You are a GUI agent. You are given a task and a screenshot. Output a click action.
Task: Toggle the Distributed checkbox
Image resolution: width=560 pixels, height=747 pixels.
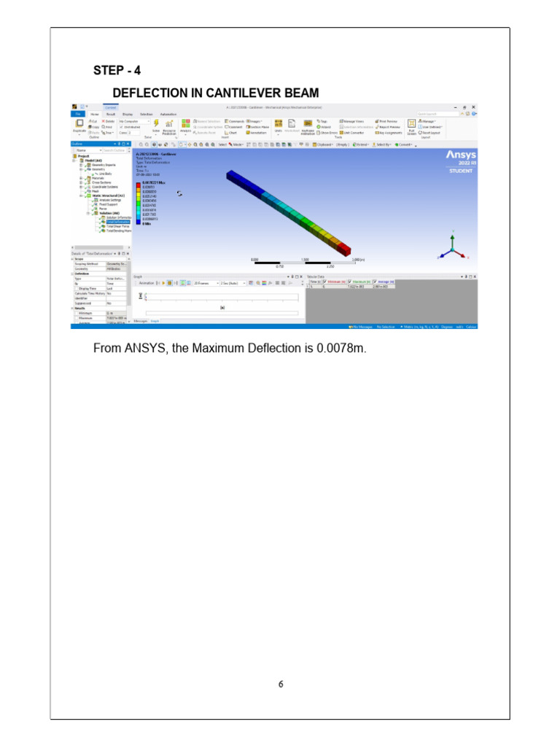tap(122, 127)
